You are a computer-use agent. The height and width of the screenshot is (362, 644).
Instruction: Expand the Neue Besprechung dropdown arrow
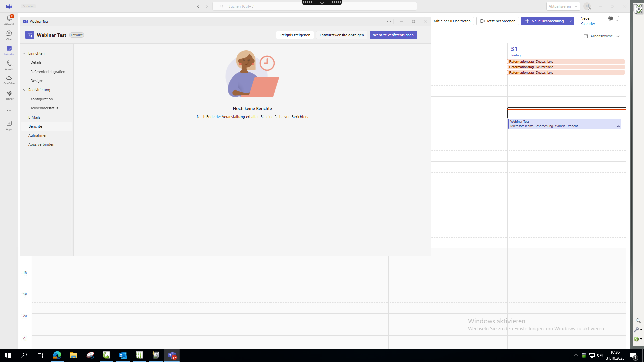tap(571, 21)
